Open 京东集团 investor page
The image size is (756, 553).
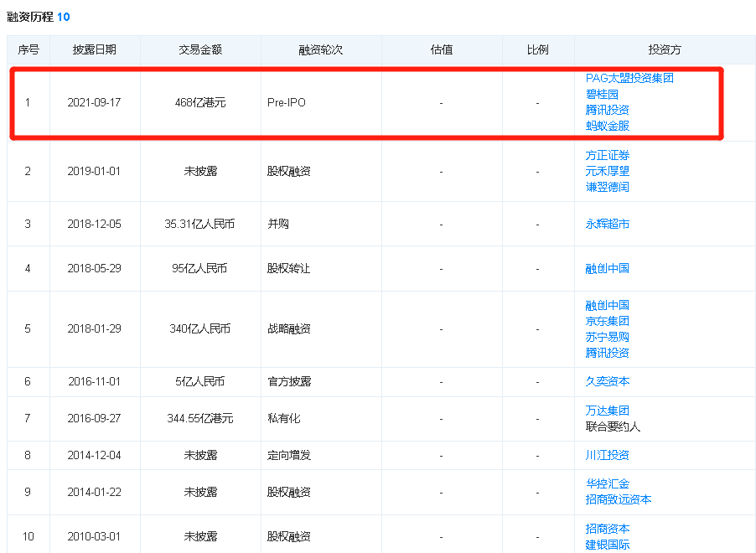[607, 322]
